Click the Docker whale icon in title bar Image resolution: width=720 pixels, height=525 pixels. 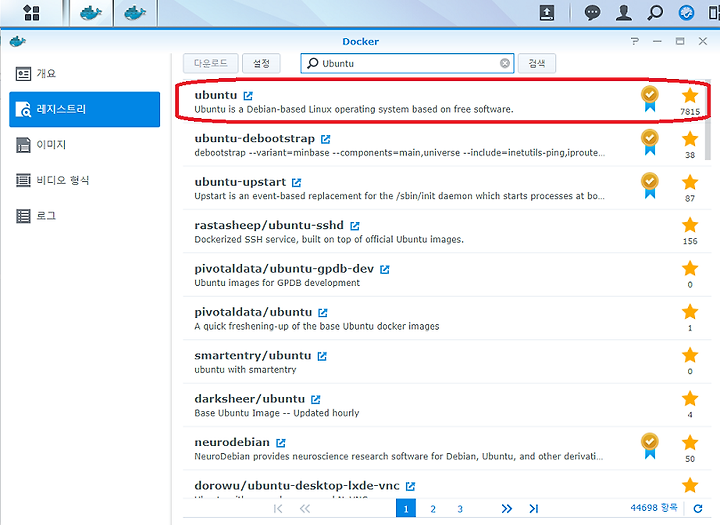click(17, 41)
